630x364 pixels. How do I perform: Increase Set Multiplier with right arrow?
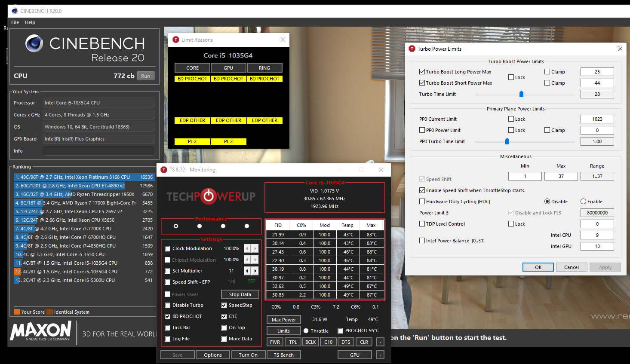click(255, 271)
